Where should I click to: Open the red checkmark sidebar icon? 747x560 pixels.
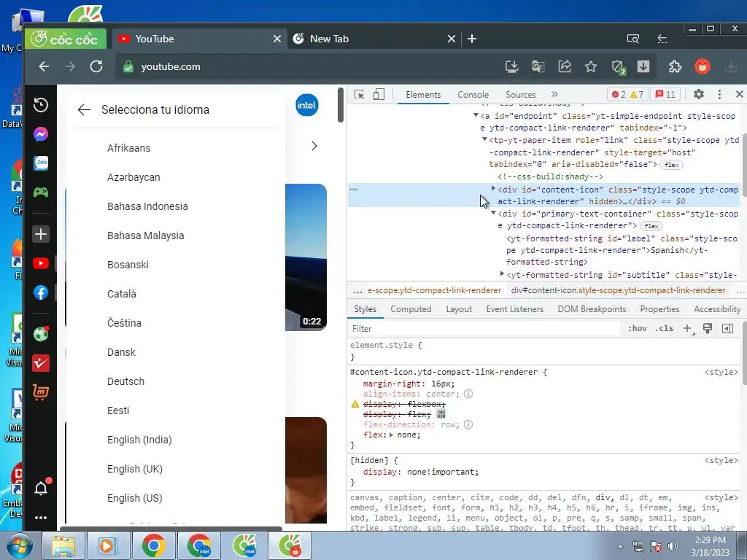41,363
